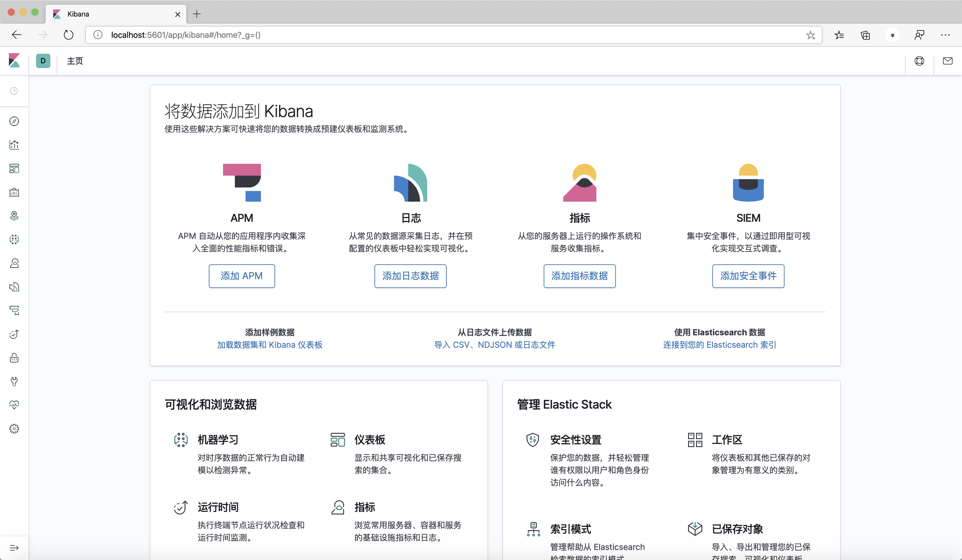Open 已保存对象 under Elastic Stack management
The height and width of the screenshot is (560, 962).
[x=737, y=529]
